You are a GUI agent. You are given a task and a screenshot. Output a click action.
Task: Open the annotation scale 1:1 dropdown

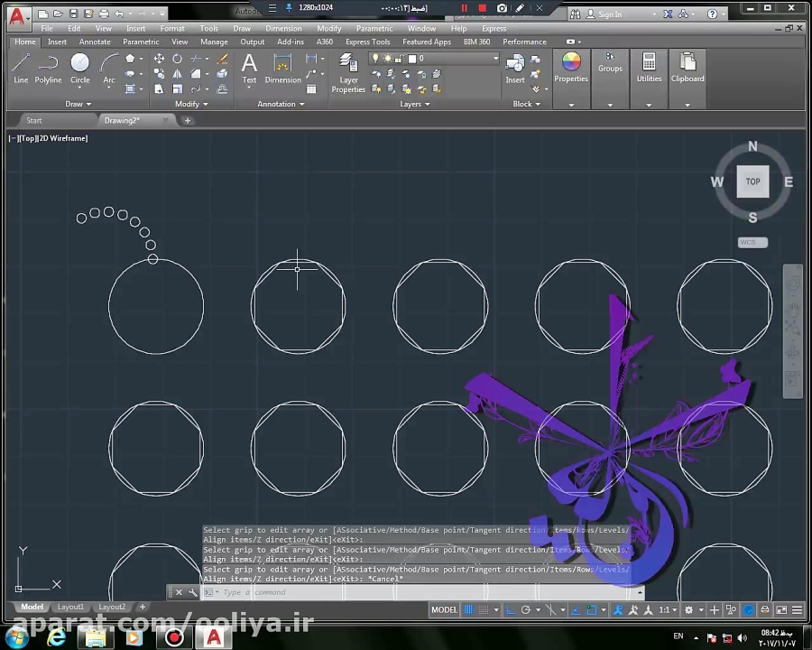[x=668, y=610]
